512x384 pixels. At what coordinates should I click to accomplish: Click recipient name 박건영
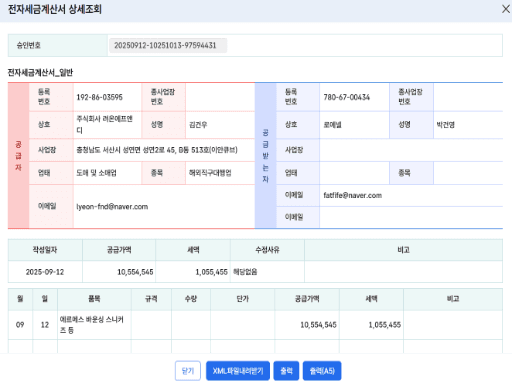click(446, 125)
